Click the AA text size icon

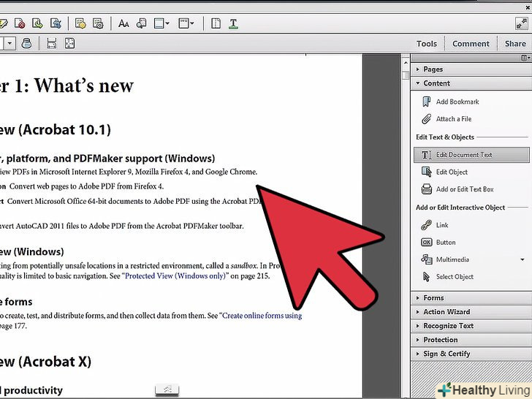point(123,23)
